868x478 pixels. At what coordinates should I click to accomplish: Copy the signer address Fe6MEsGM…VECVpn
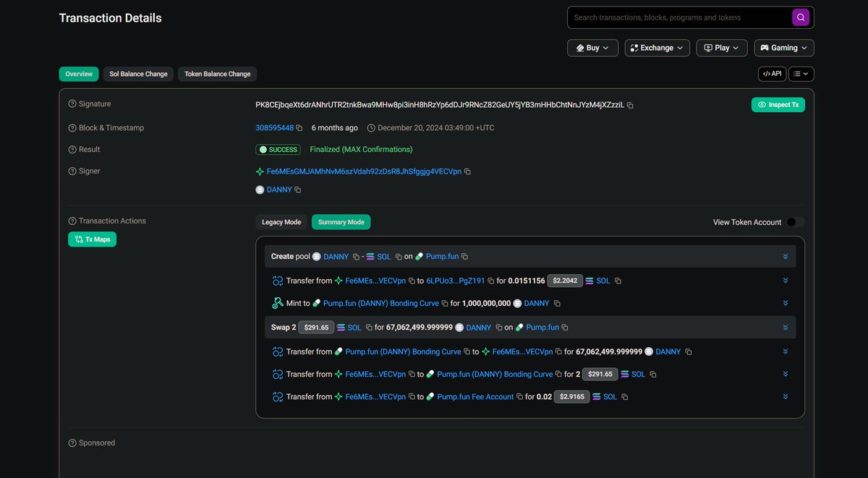[467, 171]
